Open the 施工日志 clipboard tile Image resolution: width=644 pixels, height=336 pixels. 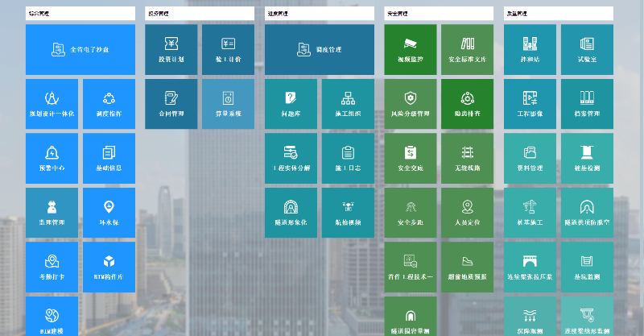[348, 159]
